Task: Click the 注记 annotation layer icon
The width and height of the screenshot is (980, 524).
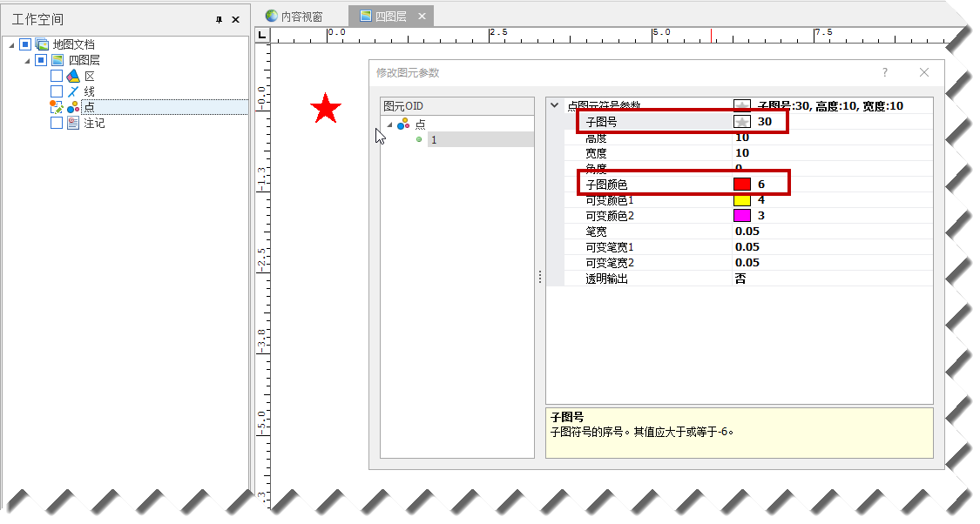Action: (x=73, y=123)
